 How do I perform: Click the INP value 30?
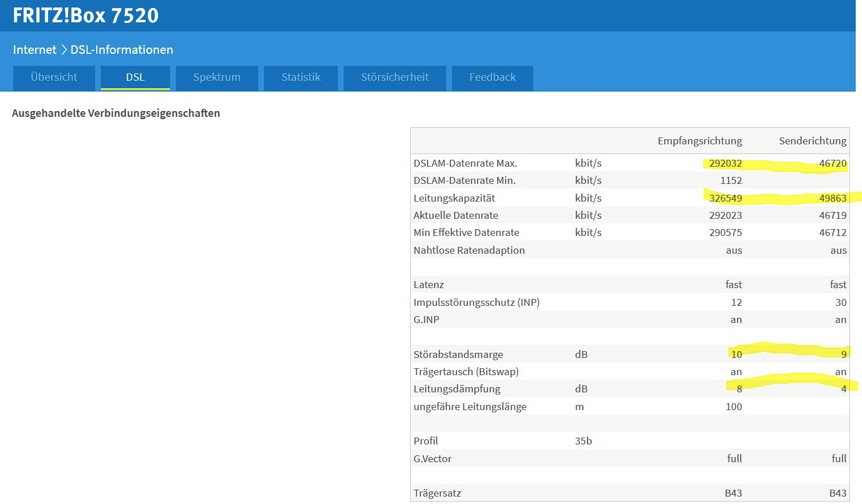coord(841,302)
